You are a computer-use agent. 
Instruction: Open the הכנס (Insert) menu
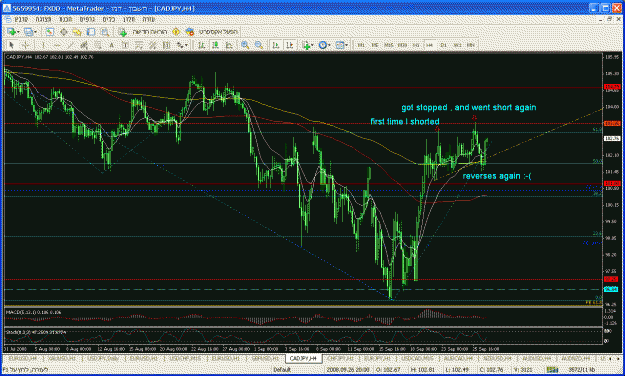[65, 19]
